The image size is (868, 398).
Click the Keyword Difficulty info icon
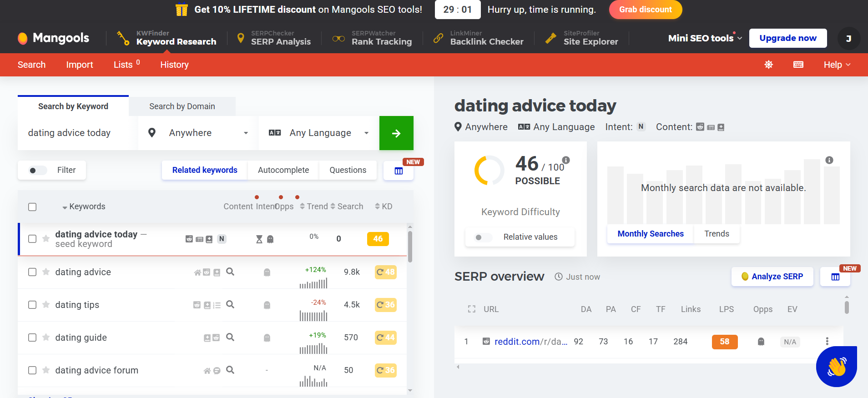click(x=566, y=160)
